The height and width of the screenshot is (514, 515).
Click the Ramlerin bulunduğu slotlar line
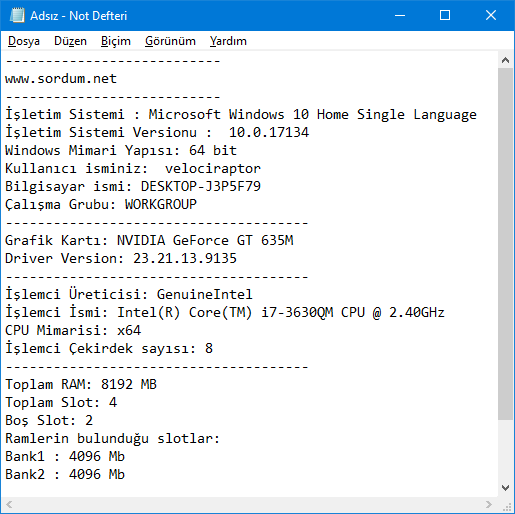[x=113, y=439]
